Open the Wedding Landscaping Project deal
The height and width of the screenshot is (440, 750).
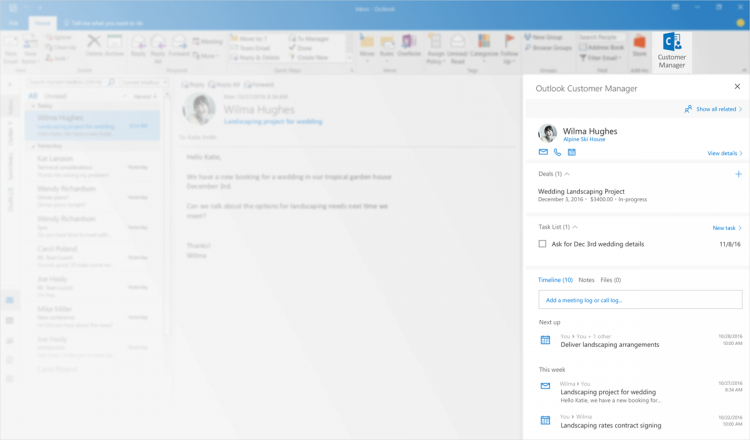(593, 195)
